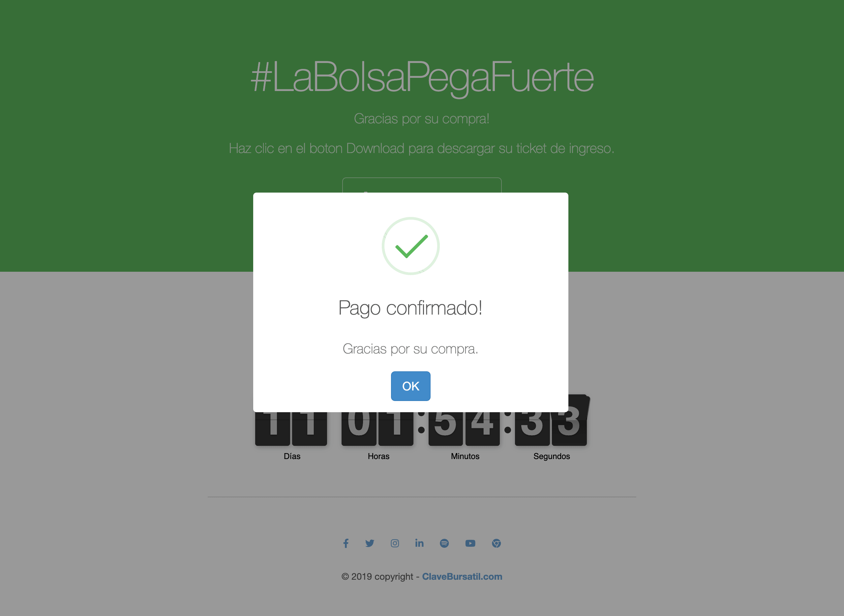Image resolution: width=844 pixels, height=616 pixels.
Task: Click the green checkmark success icon
Action: click(410, 246)
